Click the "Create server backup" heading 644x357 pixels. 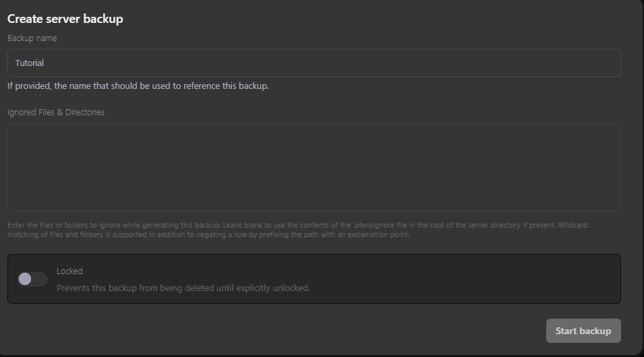point(65,19)
